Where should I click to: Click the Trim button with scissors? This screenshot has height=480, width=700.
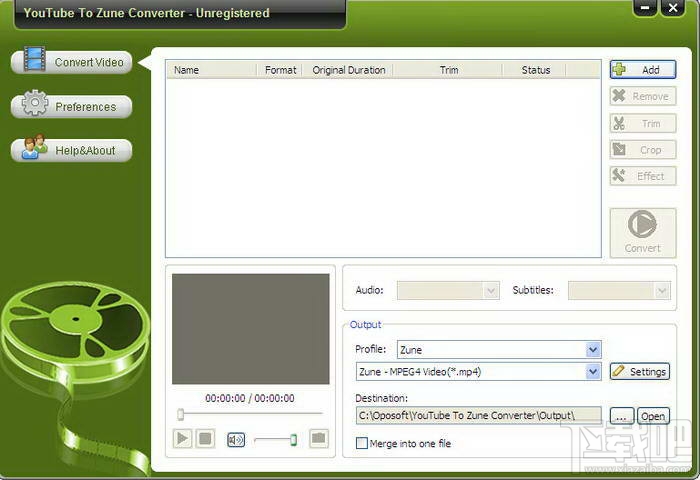643,123
